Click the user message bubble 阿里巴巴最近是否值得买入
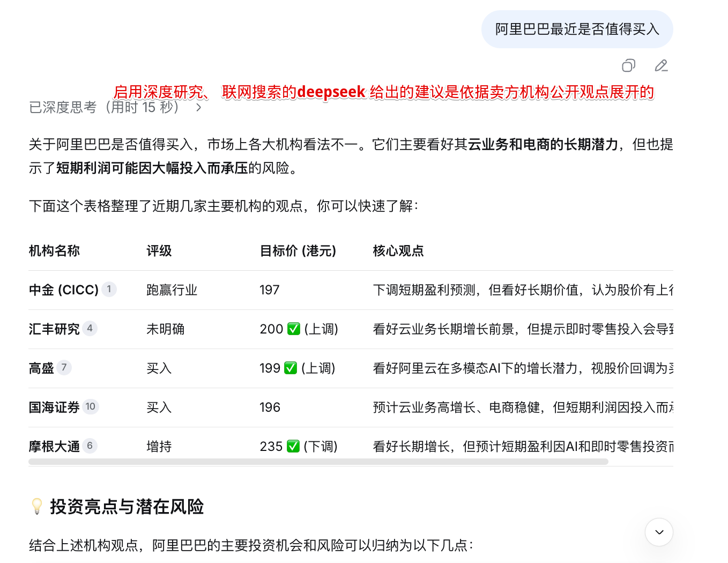728x563 pixels. 577,29
